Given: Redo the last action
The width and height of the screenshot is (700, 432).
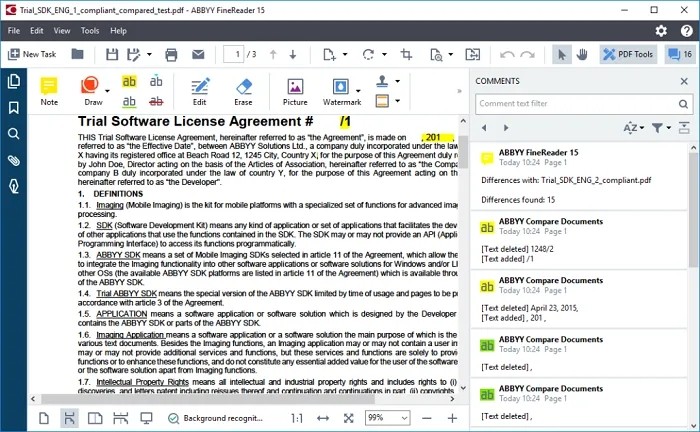Looking at the screenshot, I should (527, 54).
